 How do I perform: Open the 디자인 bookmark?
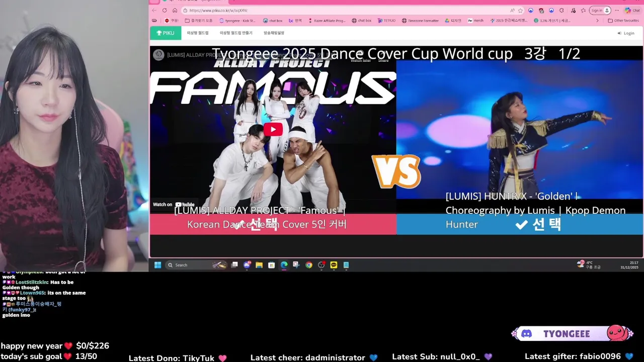pyautogui.click(x=453, y=21)
